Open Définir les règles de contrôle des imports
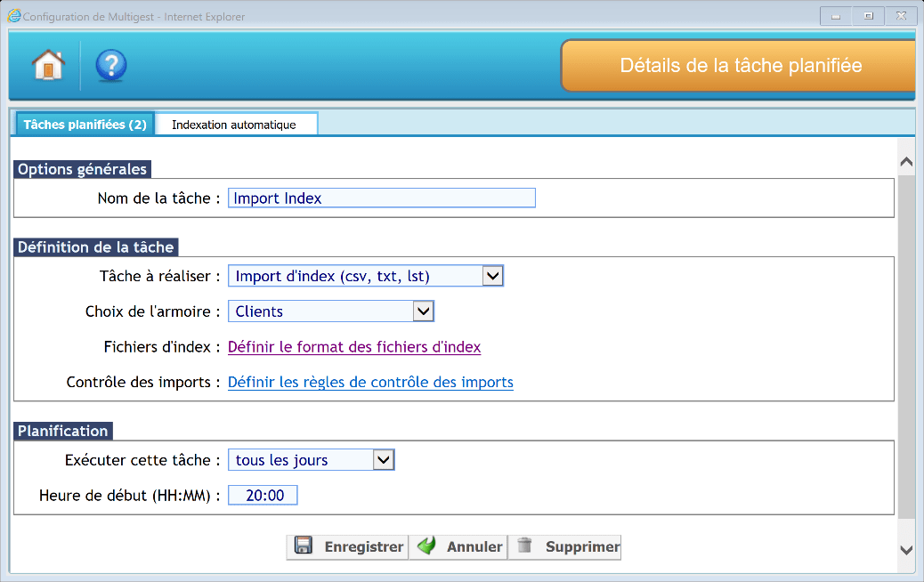The height and width of the screenshot is (582, 924). tap(370, 383)
